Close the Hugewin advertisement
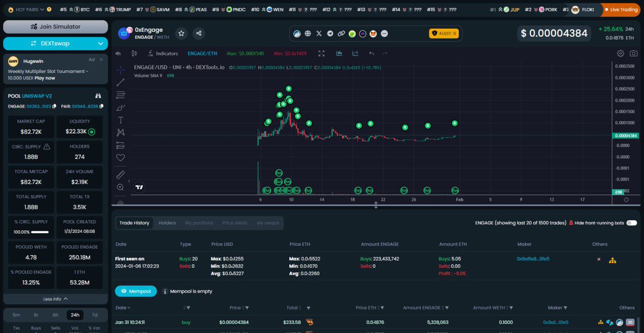 point(101,60)
